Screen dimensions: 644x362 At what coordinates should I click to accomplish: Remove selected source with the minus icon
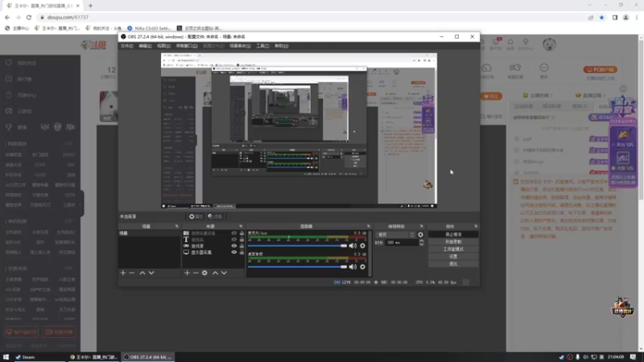(196, 273)
